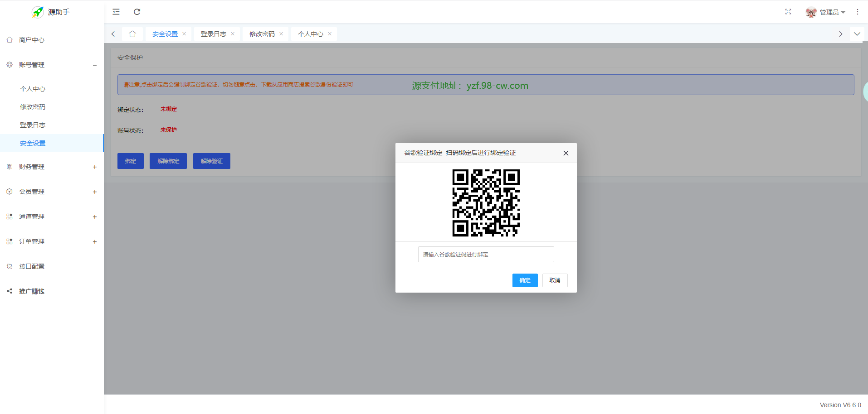Click the 商户中心 home icon
Viewport: 868px width, 414px height.
coord(10,40)
